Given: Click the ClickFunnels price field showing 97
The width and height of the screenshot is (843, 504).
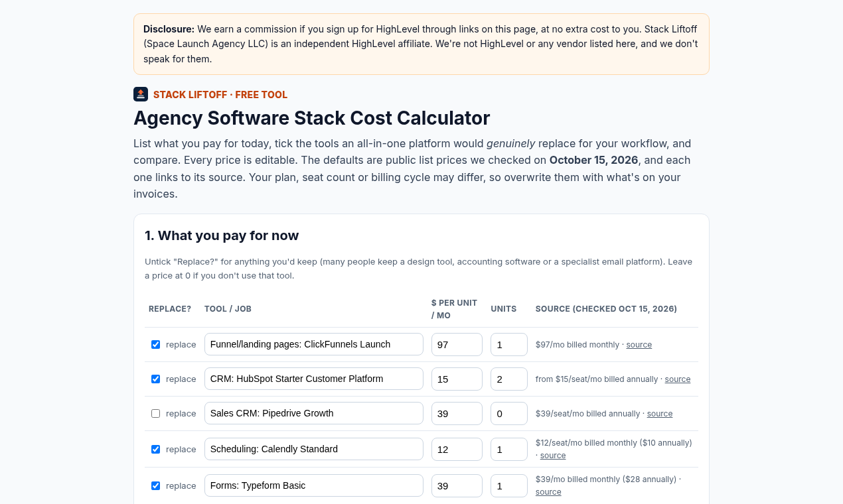Looking at the screenshot, I should pos(457,344).
